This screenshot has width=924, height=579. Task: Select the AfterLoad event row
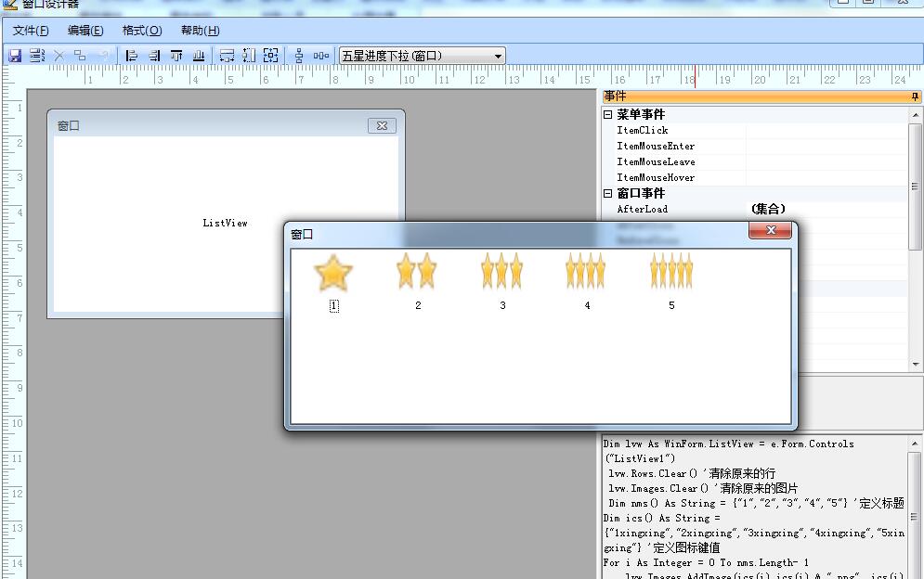point(755,209)
